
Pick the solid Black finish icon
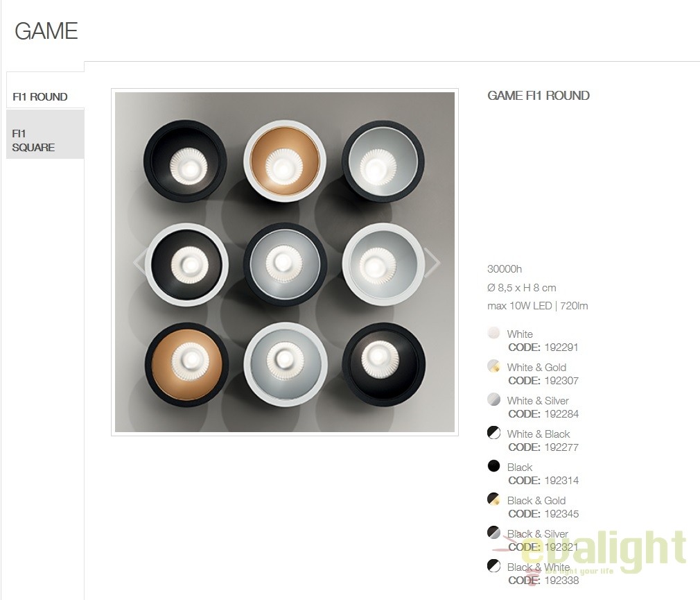coord(493,466)
